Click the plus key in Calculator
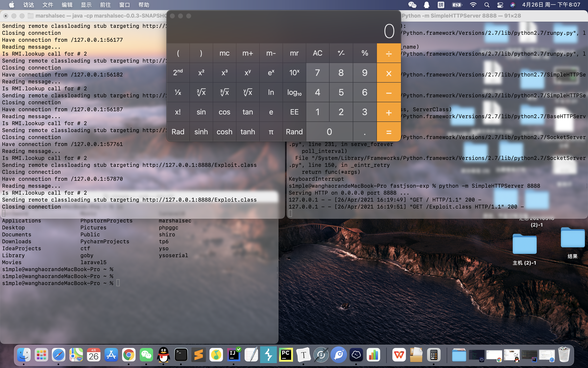 pos(389,112)
